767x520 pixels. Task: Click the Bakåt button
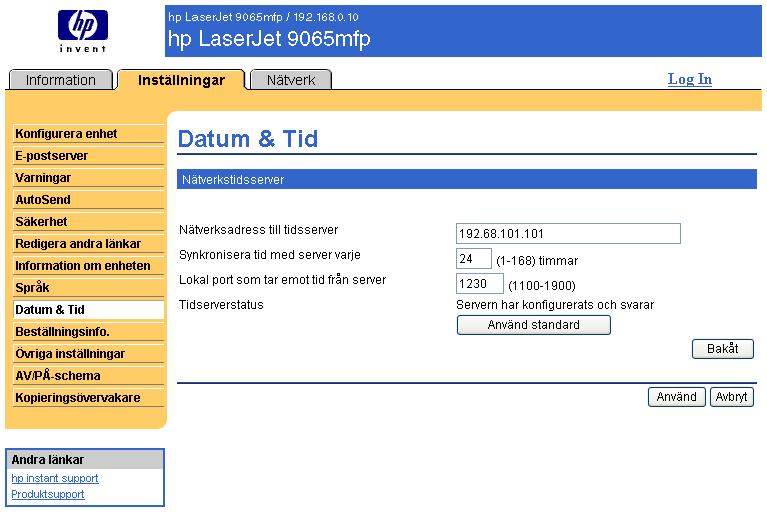click(722, 349)
